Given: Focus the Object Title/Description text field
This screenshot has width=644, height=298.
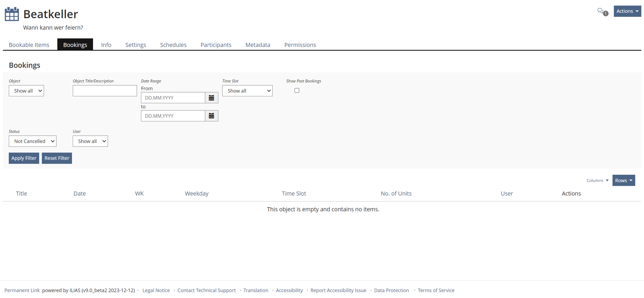Looking at the screenshot, I should tap(105, 91).
